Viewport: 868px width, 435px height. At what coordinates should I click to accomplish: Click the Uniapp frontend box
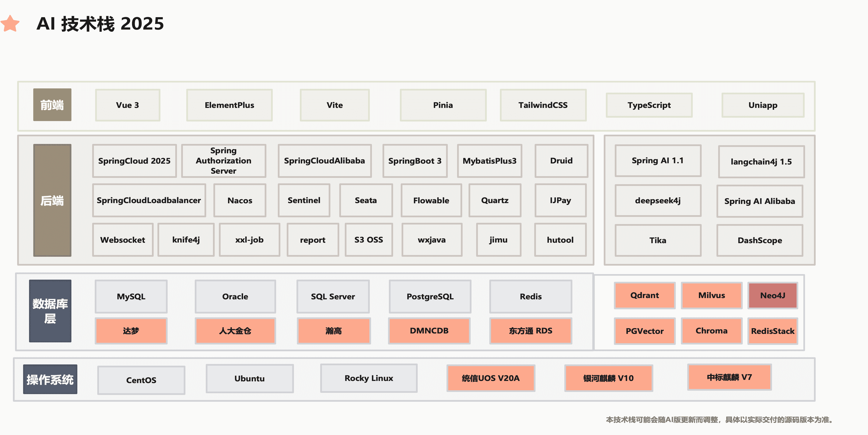762,105
